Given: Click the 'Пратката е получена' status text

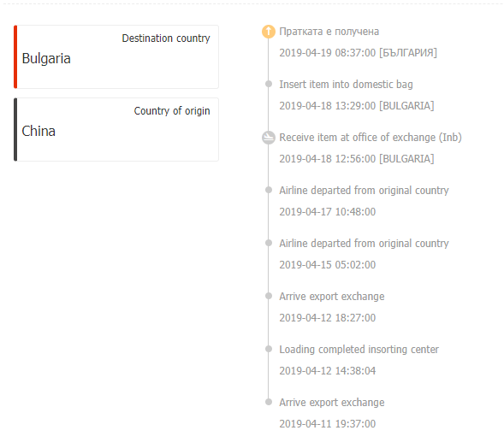Looking at the screenshot, I should coord(329,32).
